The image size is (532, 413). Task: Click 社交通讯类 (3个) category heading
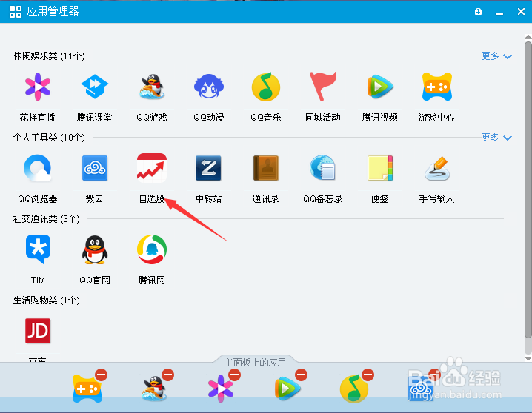pyautogui.click(x=47, y=219)
